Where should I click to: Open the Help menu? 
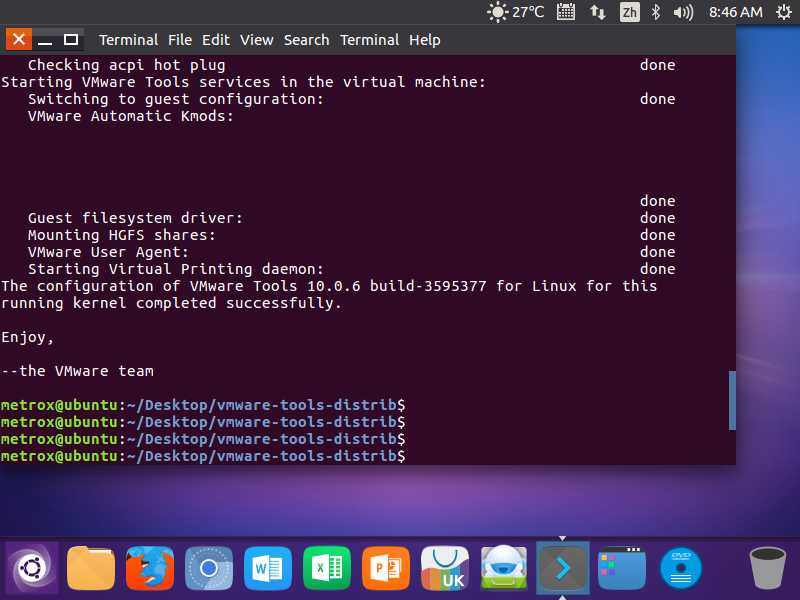pos(424,40)
